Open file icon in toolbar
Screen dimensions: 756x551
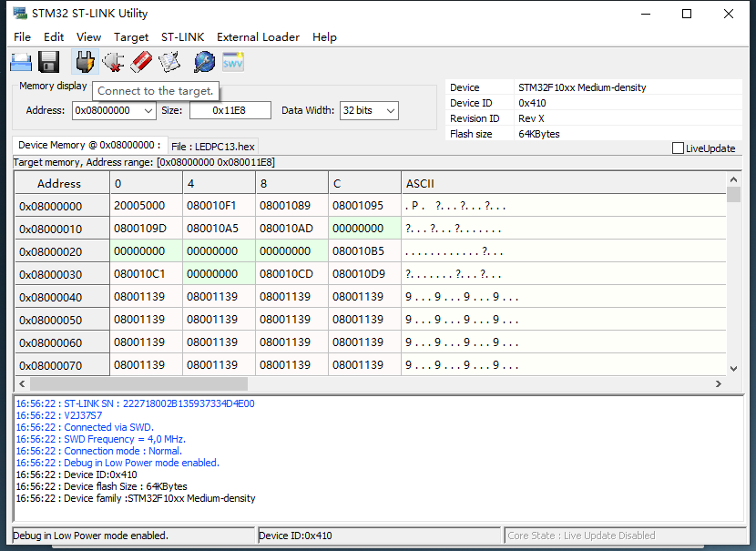pos(21,62)
